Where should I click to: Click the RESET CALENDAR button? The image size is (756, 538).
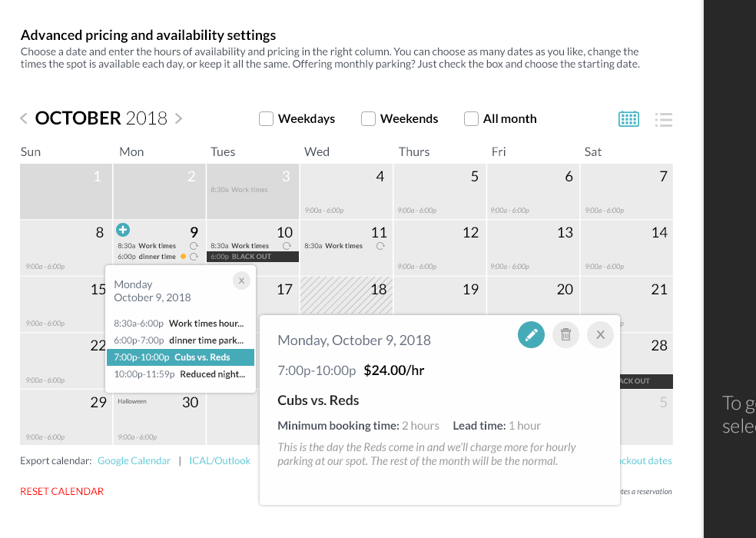[61, 491]
